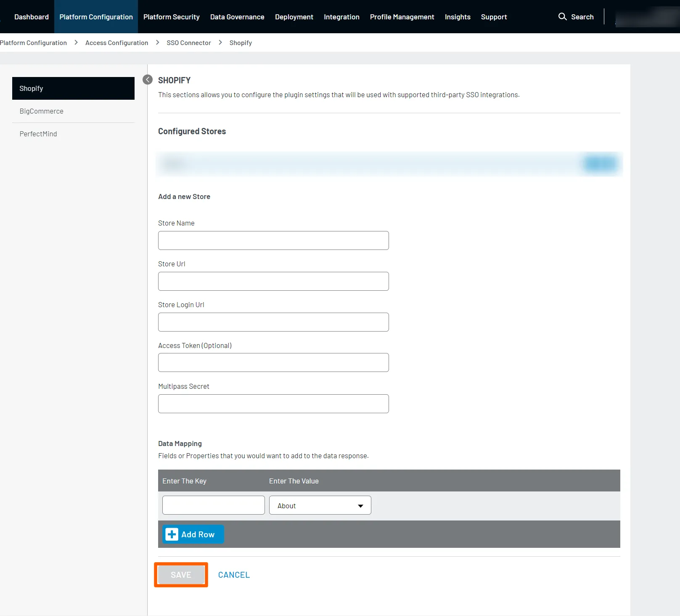Focus the Store Login Url field

pyautogui.click(x=273, y=322)
